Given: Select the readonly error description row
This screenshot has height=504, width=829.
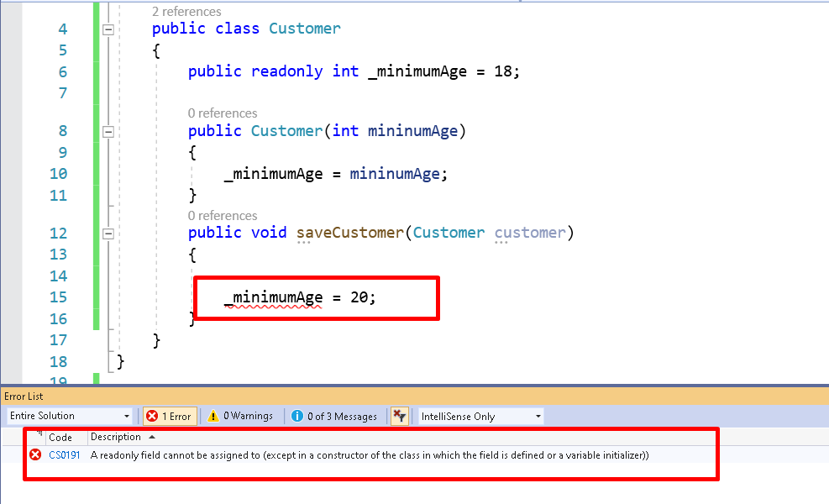Looking at the screenshot, I should [x=336, y=456].
